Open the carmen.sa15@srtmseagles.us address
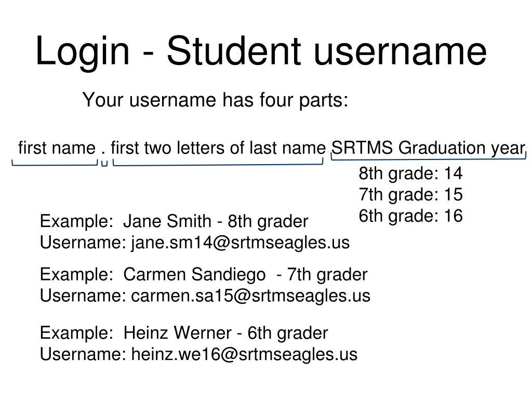This screenshot has width=532, height=399. (250, 296)
